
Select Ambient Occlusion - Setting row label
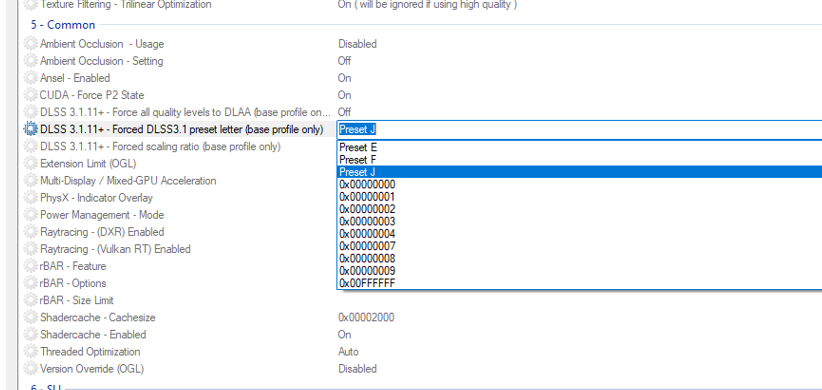point(101,61)
